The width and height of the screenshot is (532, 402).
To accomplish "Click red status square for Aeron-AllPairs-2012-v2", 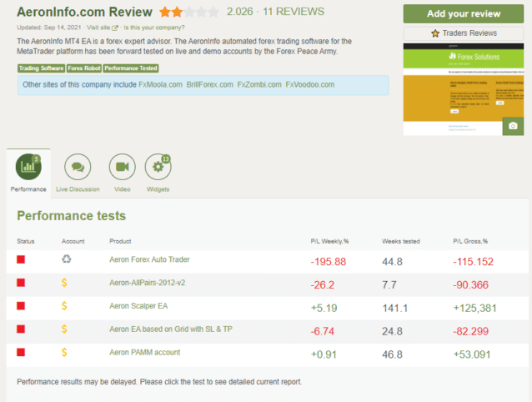I will pyautogui.click(x=21, y=283).
